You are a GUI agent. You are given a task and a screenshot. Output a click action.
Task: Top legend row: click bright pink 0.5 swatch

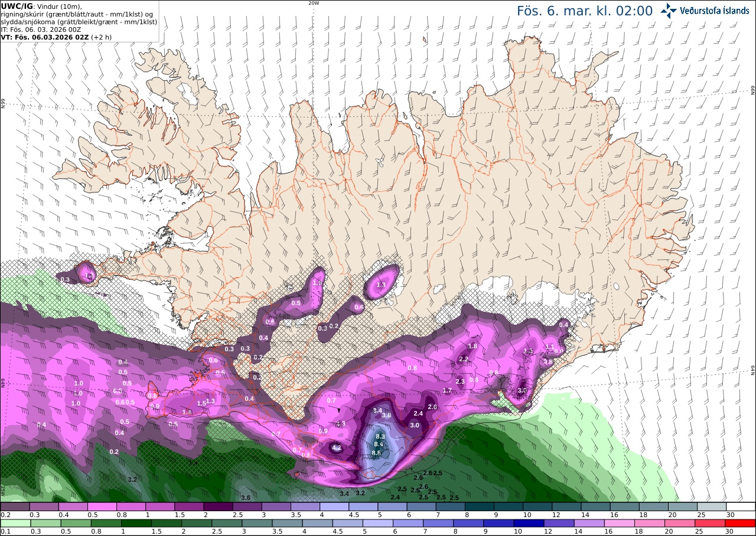click(x=102, y=506)
